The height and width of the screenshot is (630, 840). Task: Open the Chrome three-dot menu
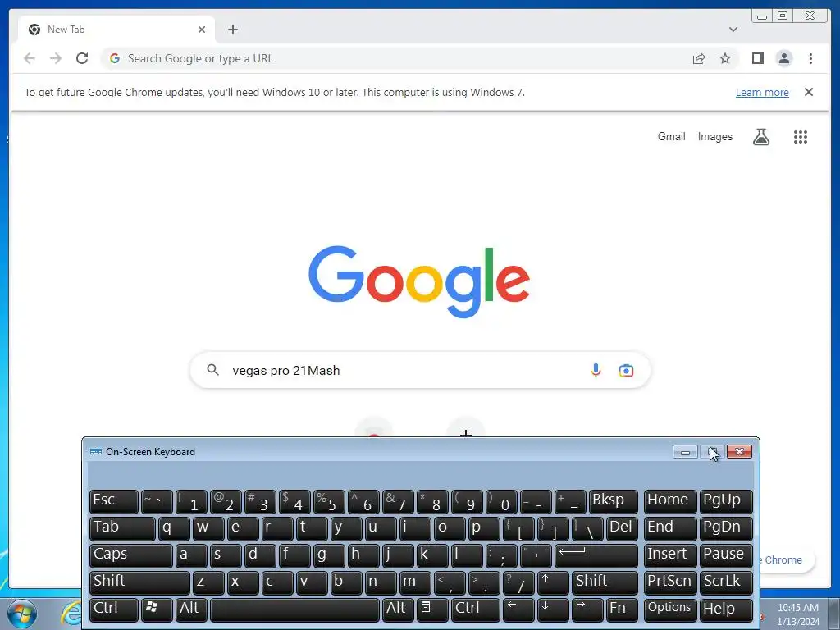coord(810,58)
